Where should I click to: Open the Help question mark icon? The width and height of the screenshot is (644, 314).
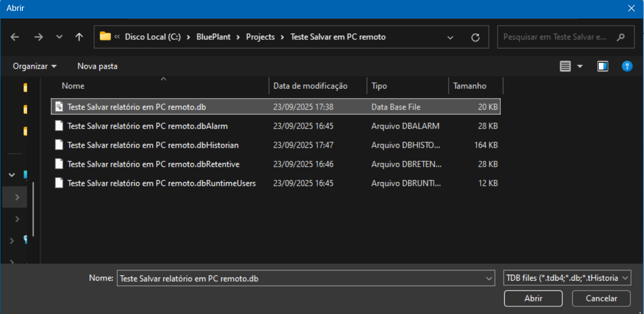pos(627,67)
